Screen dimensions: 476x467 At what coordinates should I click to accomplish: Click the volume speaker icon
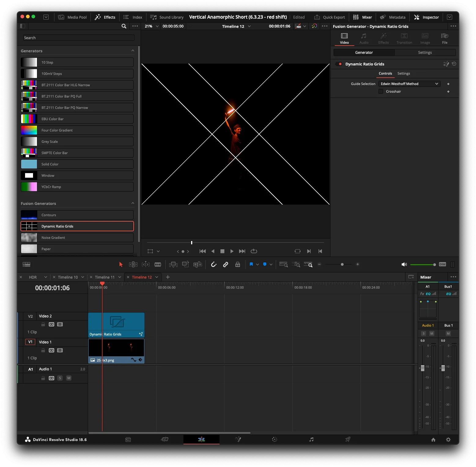[x=404, y=265]
